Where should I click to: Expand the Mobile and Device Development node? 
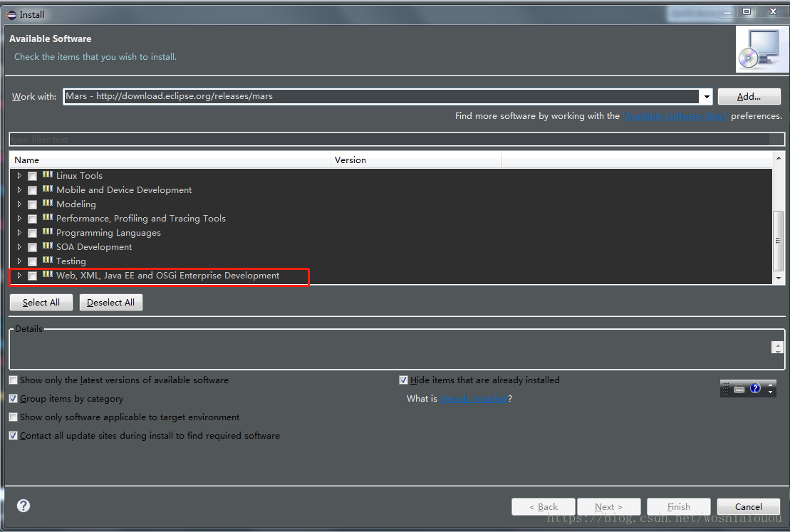click(19, 190)
